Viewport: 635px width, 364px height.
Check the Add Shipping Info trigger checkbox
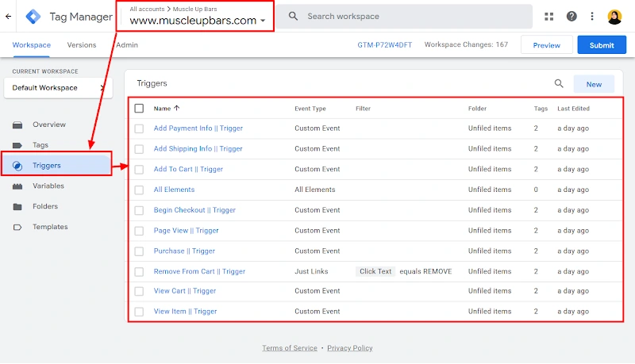(139, 149)
